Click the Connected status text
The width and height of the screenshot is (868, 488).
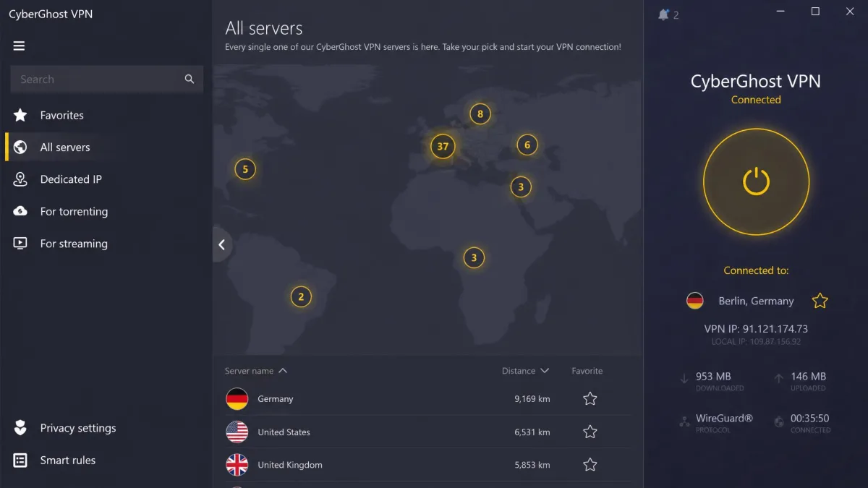[x=756, y=100]
